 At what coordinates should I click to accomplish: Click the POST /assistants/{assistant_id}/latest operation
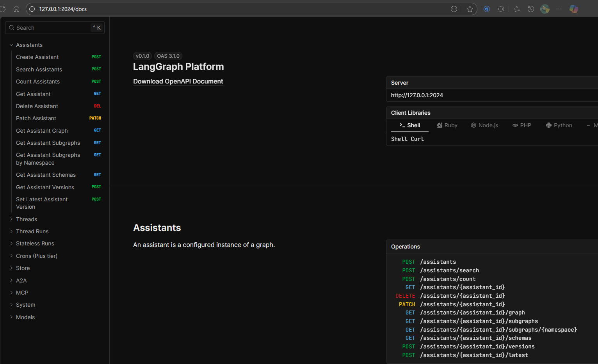pyautogui.click(x=465, y=355)
